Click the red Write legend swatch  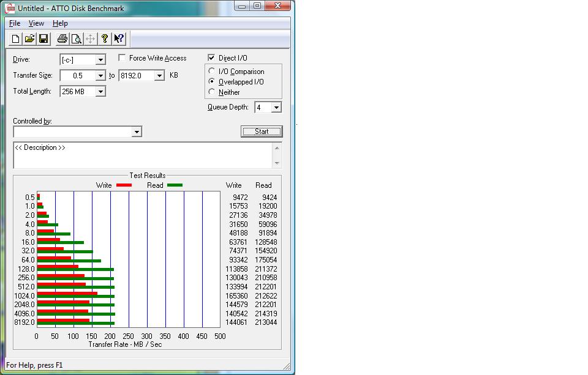tap(124, 185)
